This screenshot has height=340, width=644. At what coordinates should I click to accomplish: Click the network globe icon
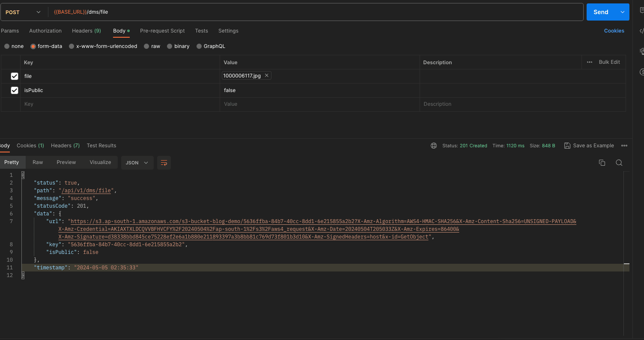pos(434,146)
